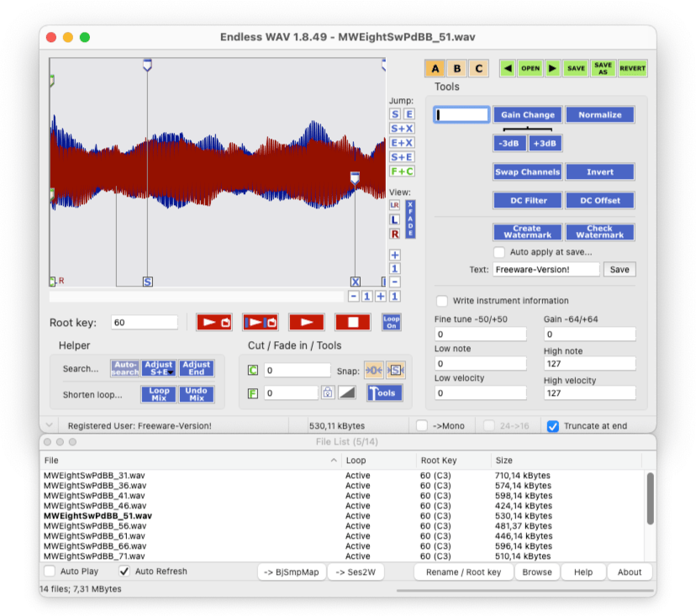Image resolution: width=696 pixels, height=616 pixels.
Task: Select MWEightSwPdBB_56.wav in file list
Action: point(94,526)
